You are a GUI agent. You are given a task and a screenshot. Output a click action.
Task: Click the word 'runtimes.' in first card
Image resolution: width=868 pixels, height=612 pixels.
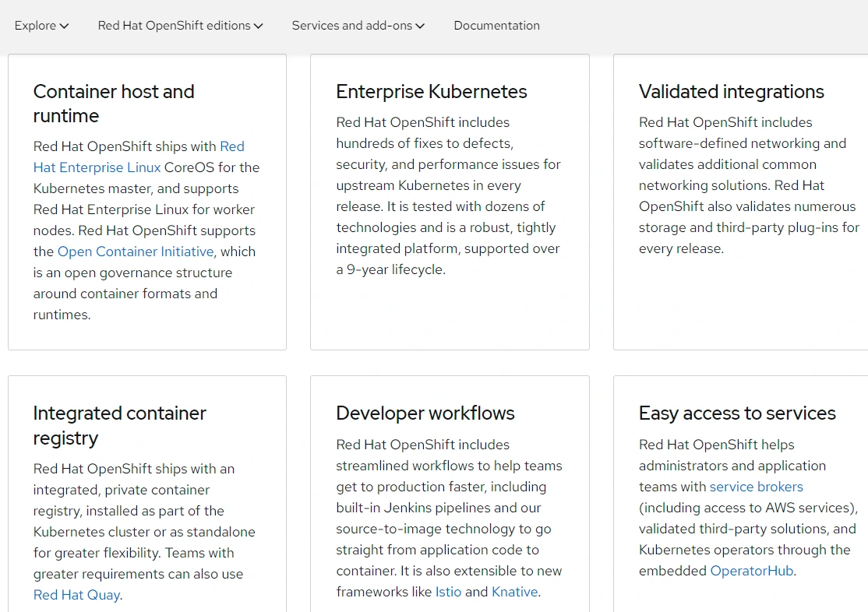point(62,315)
